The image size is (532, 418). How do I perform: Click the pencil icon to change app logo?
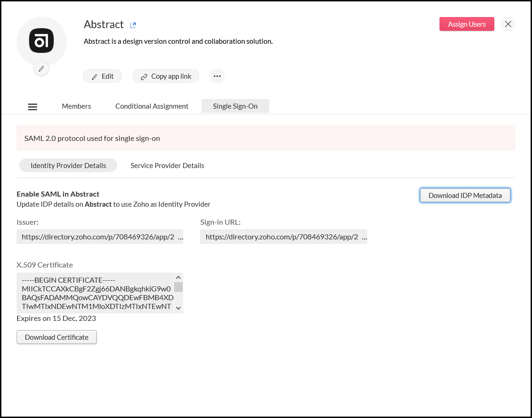coord(41,68)
